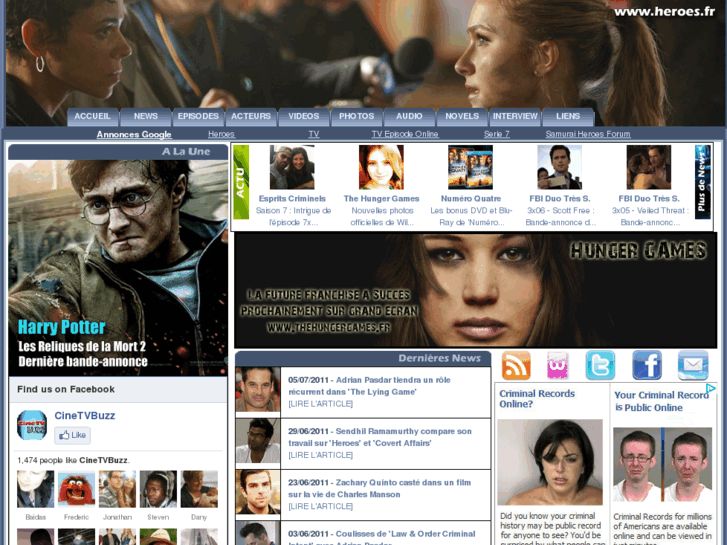The height and width of the screenshot is (545, 727).
Task: Click the Adrian Pasdar news photo
Action: tap(258, 390)
